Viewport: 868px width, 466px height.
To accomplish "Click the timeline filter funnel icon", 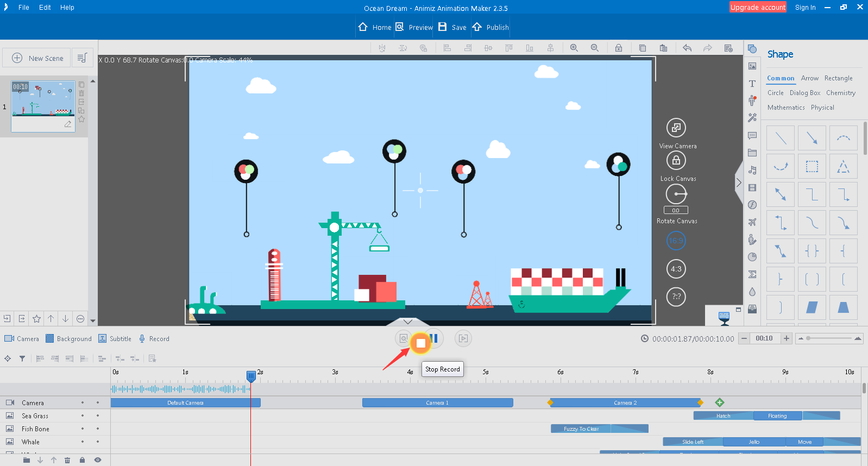I will tap(22, 358).
